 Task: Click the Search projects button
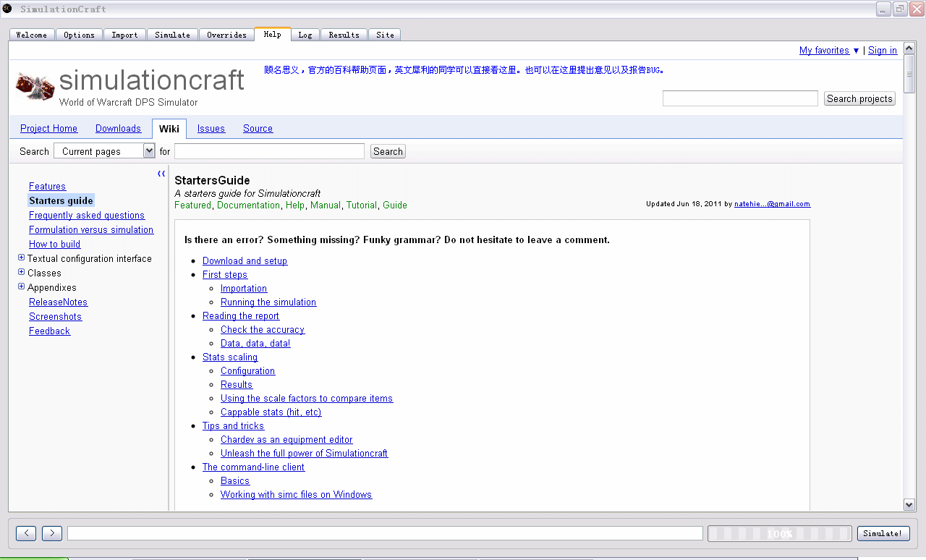(859, 98)
